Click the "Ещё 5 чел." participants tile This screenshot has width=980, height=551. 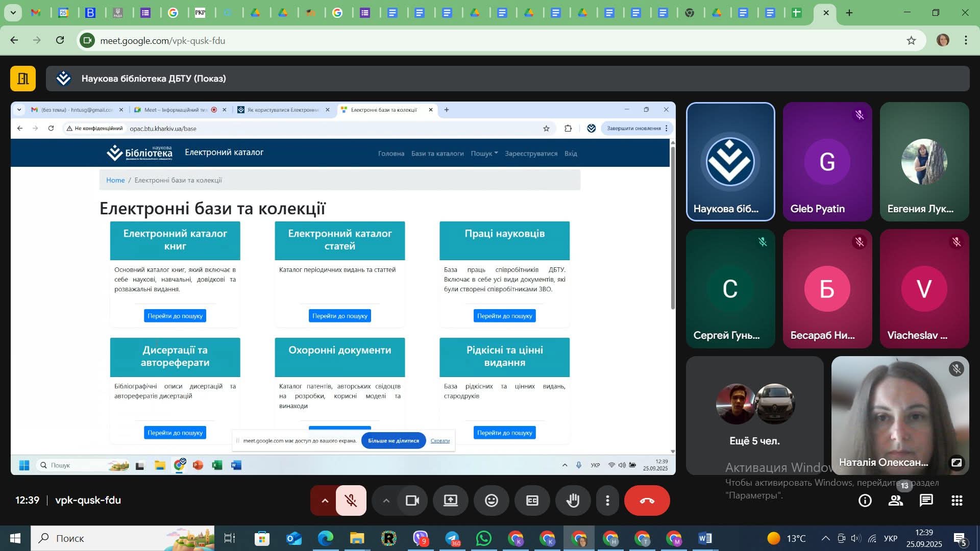pos(754,415)
